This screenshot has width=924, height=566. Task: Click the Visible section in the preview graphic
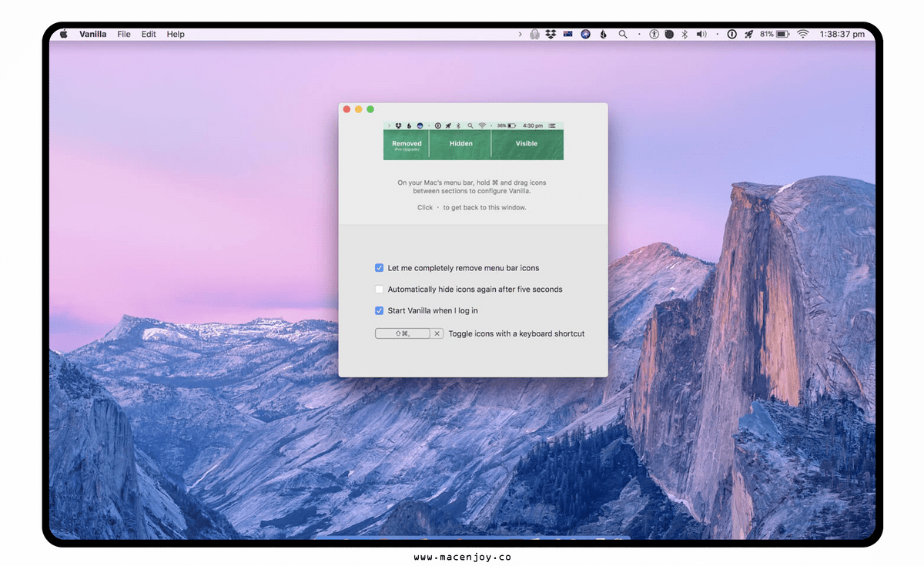[x=527, y=145]
